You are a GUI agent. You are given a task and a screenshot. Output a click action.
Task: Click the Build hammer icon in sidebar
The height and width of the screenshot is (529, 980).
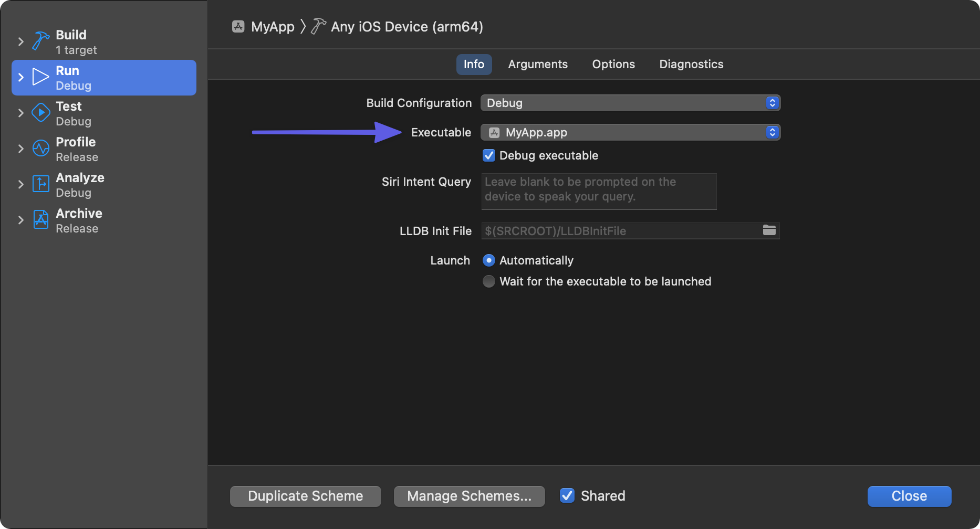[x=40, y=41]
